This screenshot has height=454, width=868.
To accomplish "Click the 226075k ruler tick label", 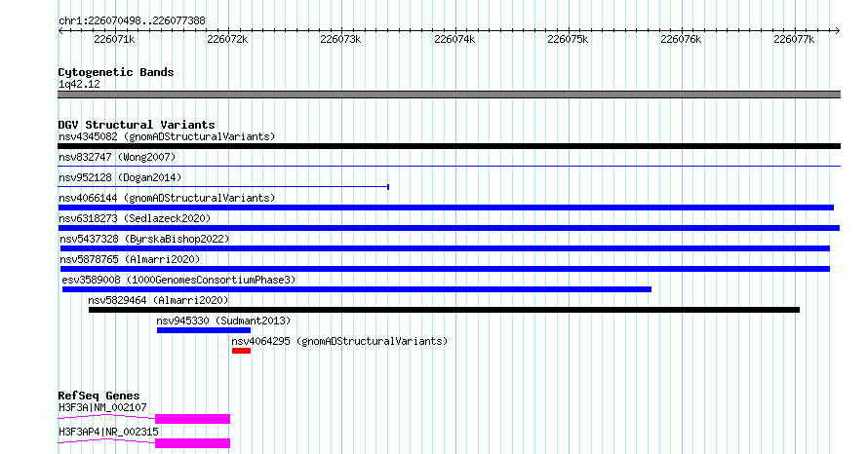I will 568,39.
